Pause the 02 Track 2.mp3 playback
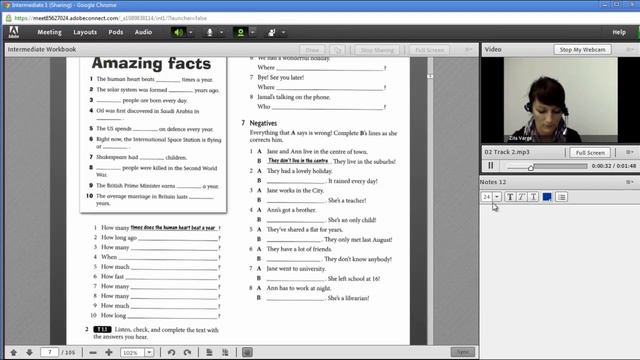Viewport: 640px width, 360px height. point(491,165)
